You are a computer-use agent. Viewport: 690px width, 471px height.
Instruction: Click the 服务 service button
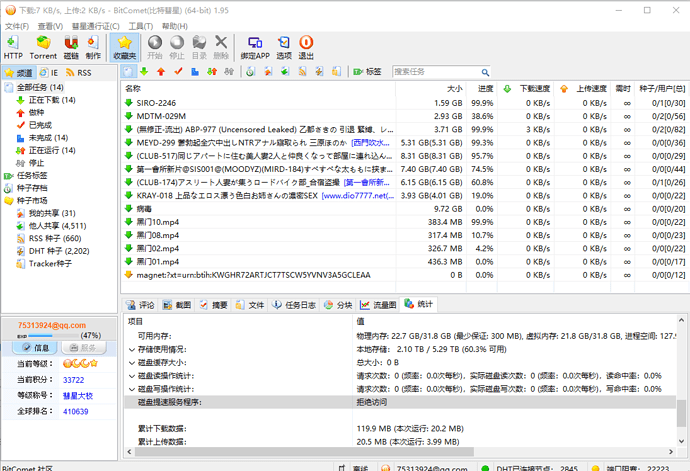pos(83,348)
